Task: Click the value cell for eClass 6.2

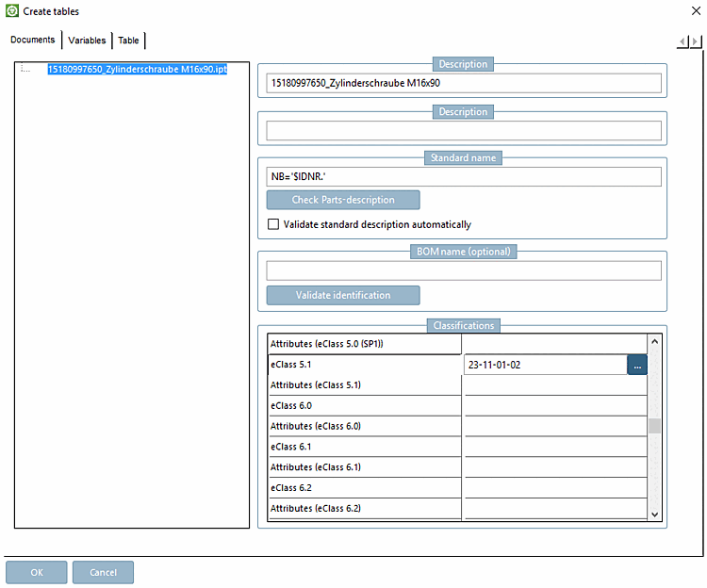Action: click(555, 488)
